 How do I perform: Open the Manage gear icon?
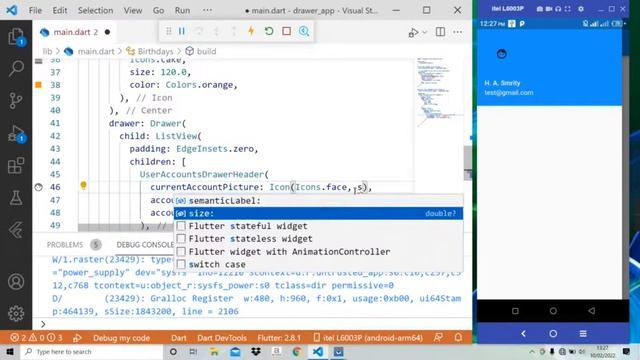16,313
